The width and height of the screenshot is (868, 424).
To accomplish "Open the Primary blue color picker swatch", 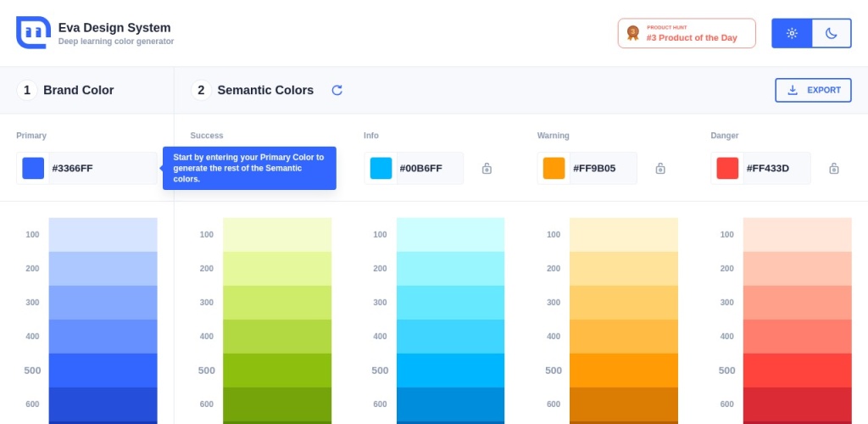I will (33, 169).
